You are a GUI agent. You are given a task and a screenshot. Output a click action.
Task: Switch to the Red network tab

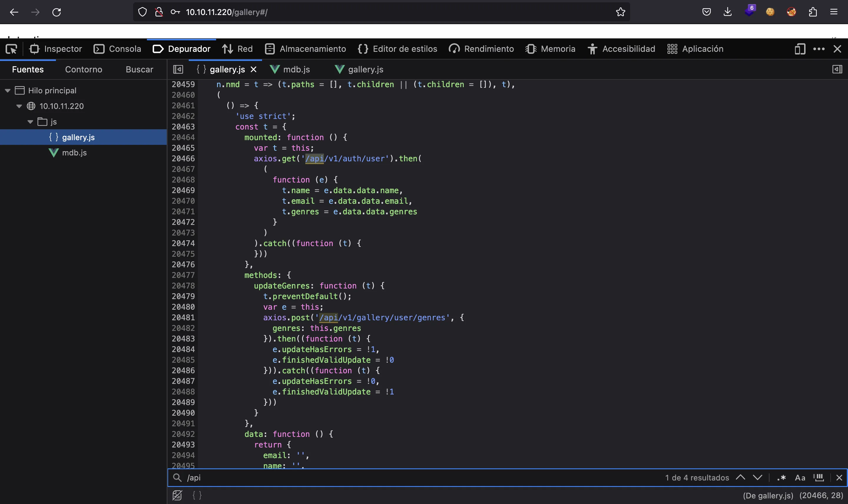[237, 49]
